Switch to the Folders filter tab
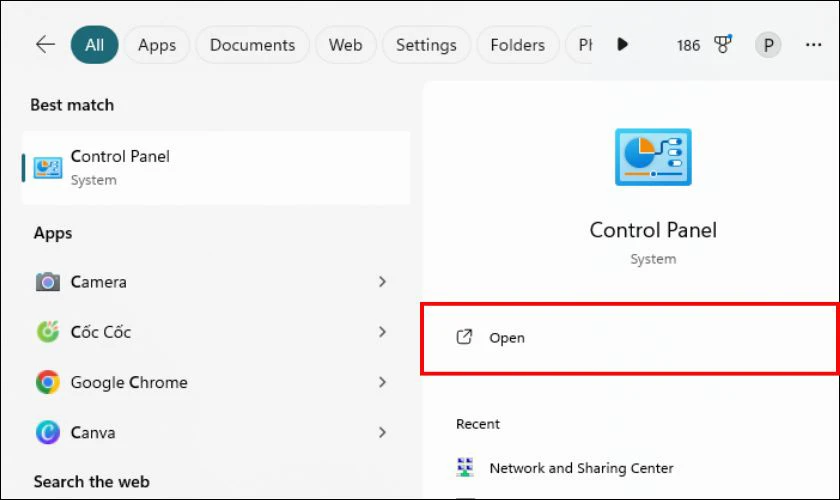This screenshot has width=840, height=500. [518, 45]
